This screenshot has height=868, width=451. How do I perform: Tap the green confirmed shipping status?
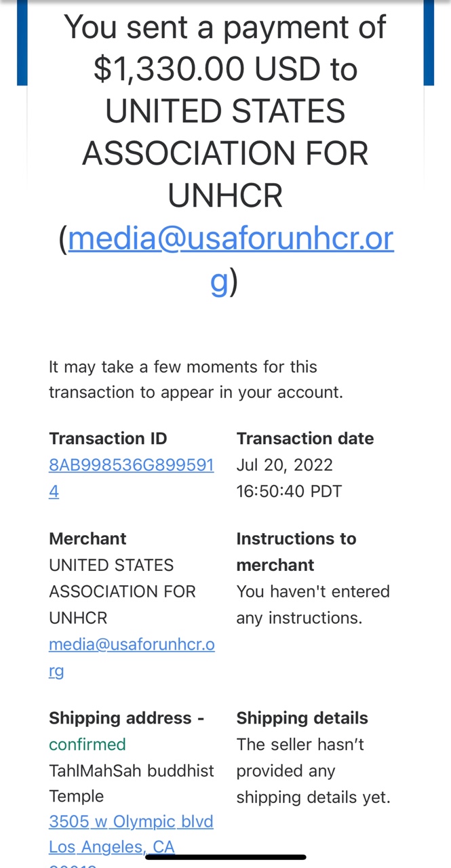click(x=87, y=745)
